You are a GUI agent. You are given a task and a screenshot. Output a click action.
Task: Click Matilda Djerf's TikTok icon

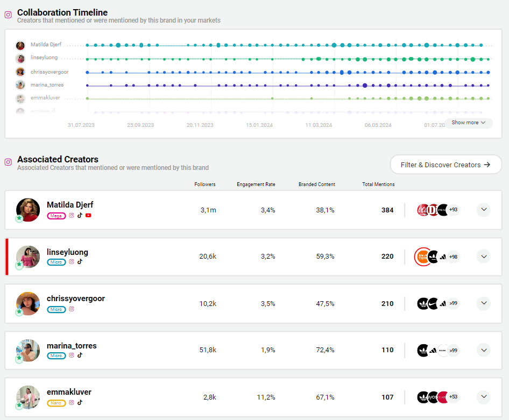(x=80, y=216)
